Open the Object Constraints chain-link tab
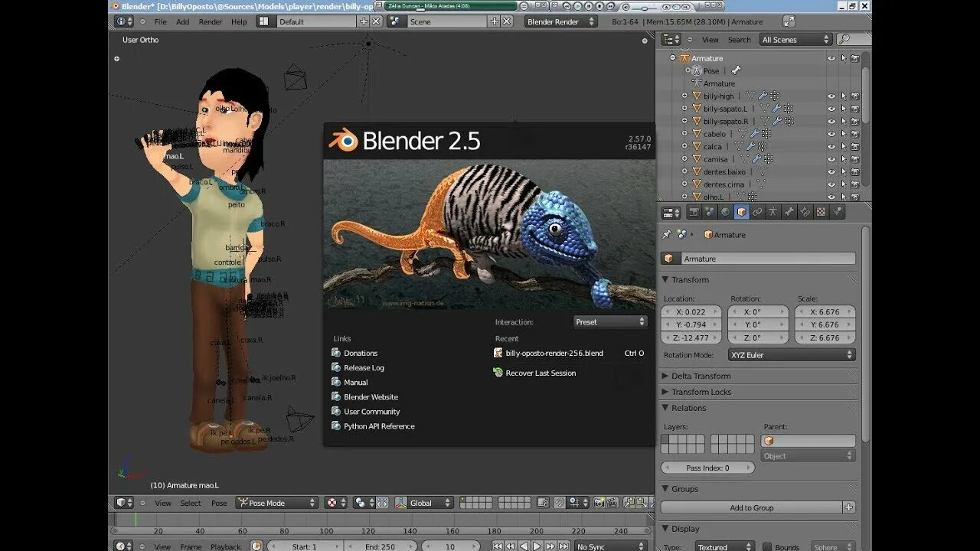Viewport: 980px width, 551px height. coord(757,212)
